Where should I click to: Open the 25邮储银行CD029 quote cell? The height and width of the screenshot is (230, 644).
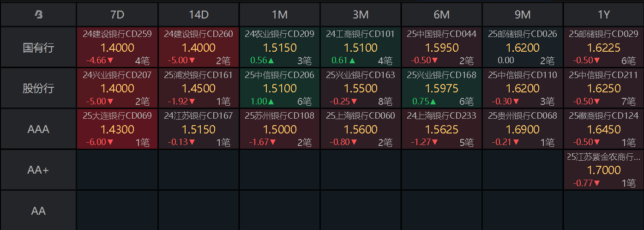tap(603, 47)
